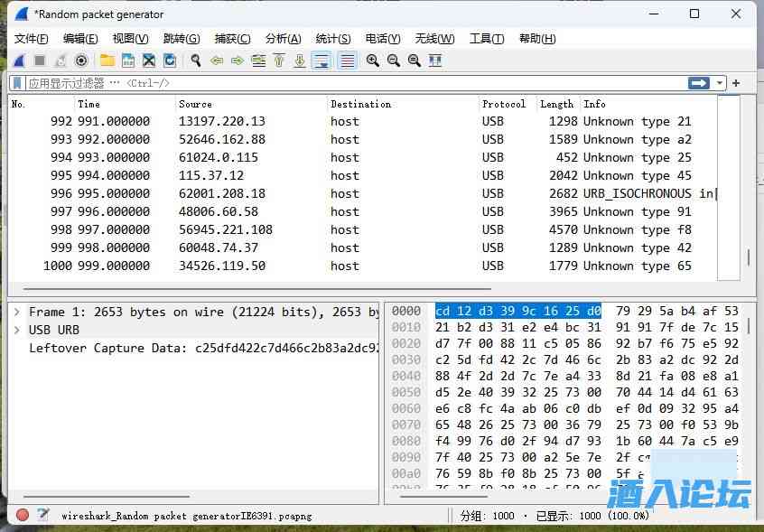Click the add filter plus button
The image size is (764, 532).
(736, 83)
